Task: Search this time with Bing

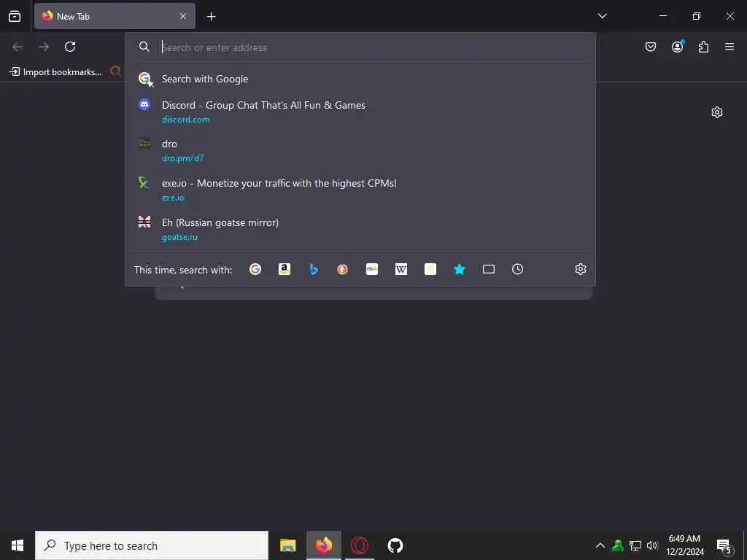Action: [314, 270]
